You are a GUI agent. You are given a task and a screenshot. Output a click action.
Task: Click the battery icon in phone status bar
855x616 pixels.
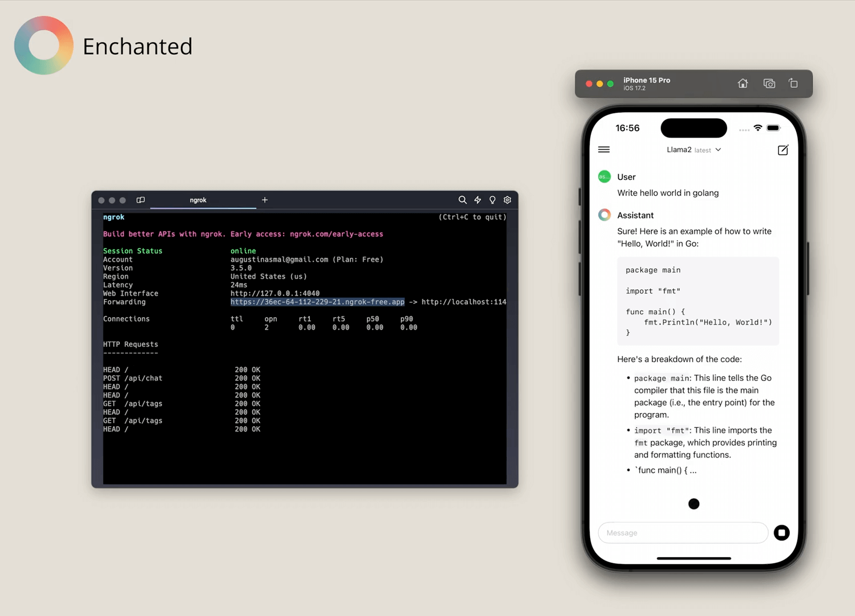(x=773, y=128)
